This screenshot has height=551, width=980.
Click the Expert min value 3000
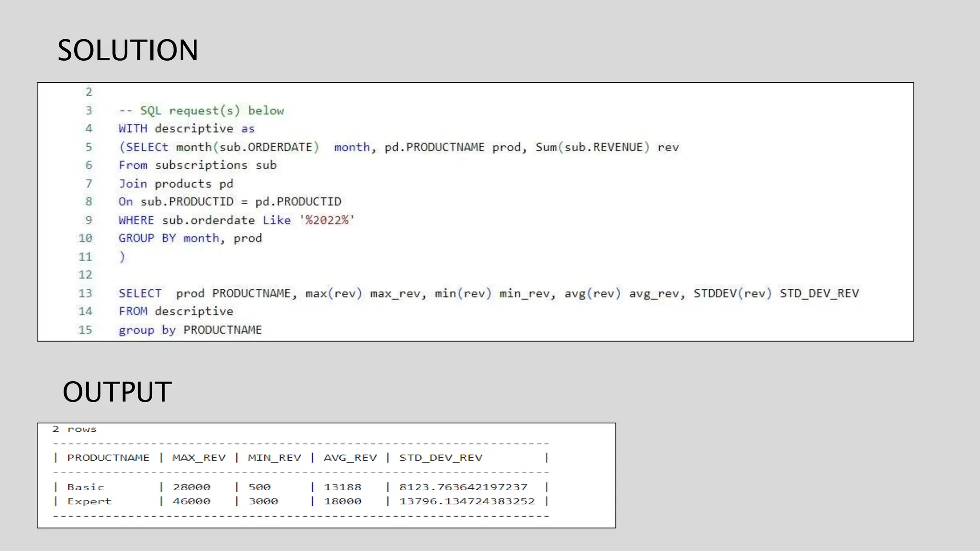264,501
